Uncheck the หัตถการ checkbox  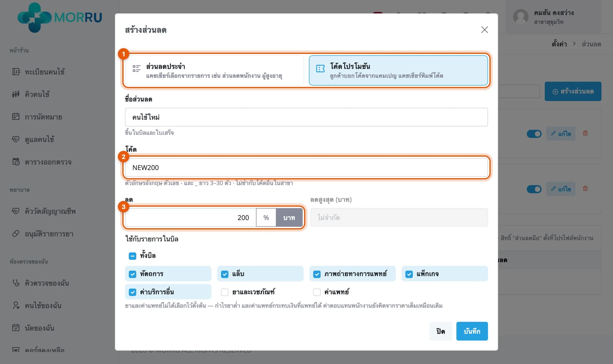click(132, 274)
